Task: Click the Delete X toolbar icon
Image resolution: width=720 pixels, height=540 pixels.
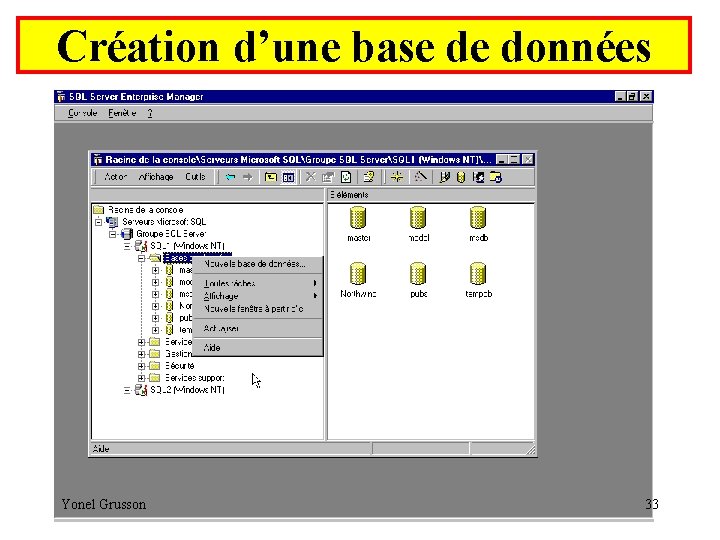Action: (x=311, y=177)
